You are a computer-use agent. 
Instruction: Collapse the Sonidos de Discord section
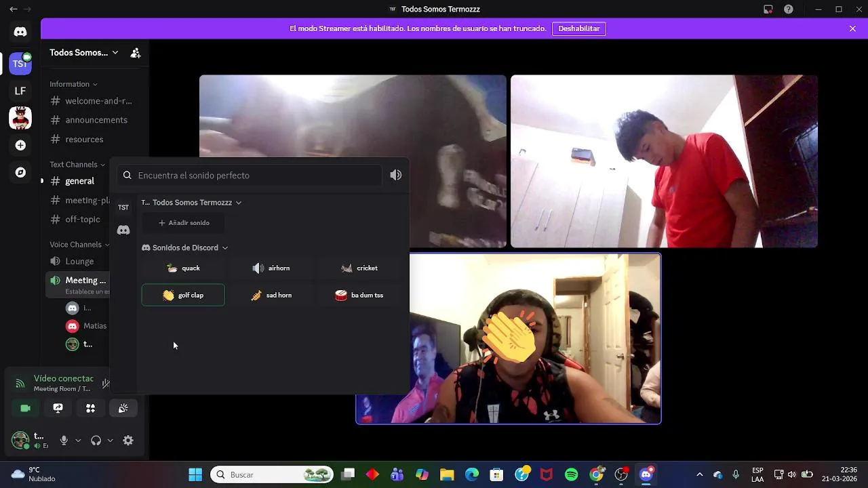[x=184, y=247]
